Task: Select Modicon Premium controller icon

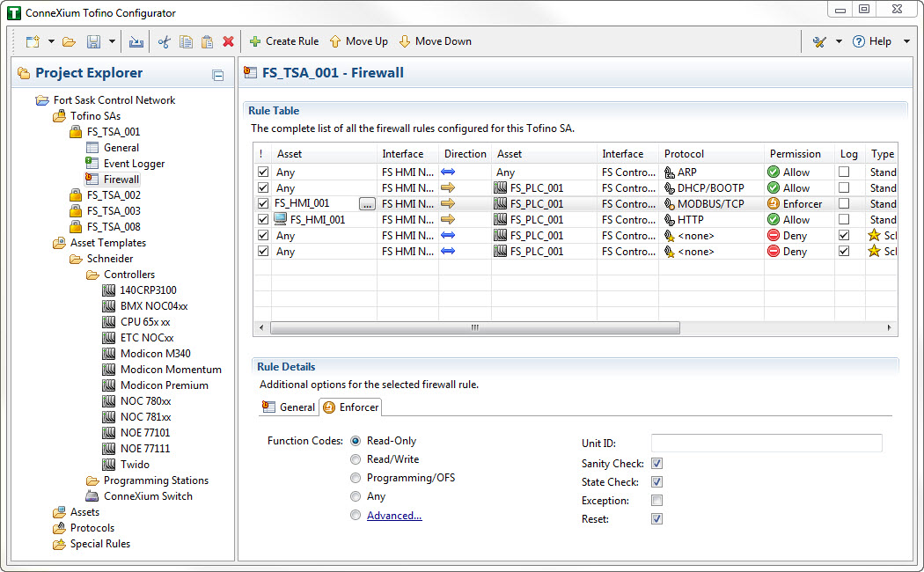Action: (x=108, y=385)
